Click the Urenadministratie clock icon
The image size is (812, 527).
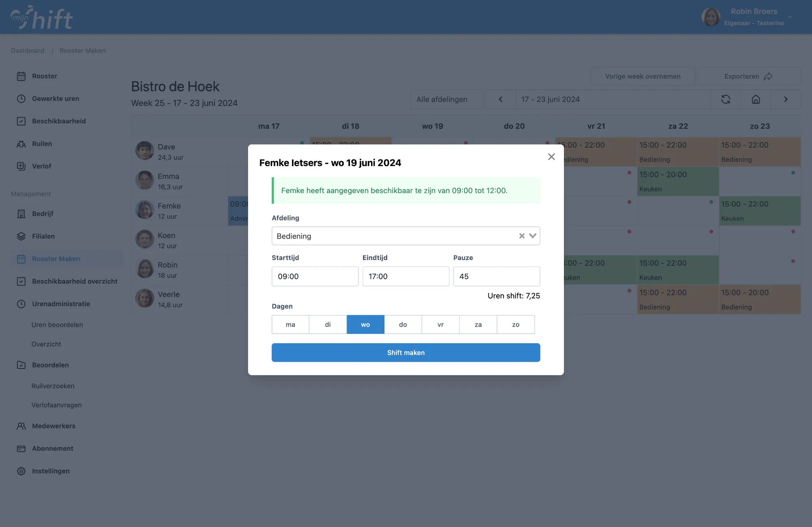pyautogui.click(x=21, y=304)
